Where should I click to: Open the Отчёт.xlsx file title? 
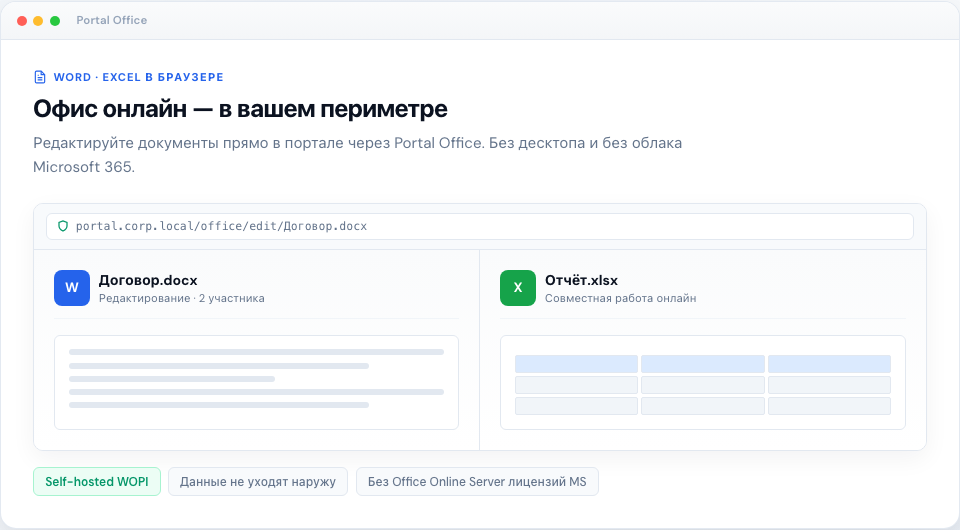click(581, 280)
